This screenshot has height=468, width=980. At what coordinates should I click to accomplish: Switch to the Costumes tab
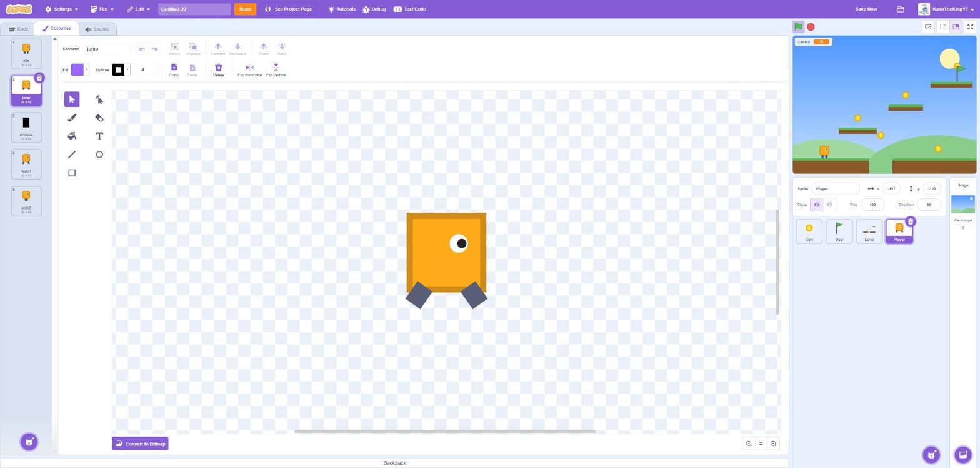point(57,29)
